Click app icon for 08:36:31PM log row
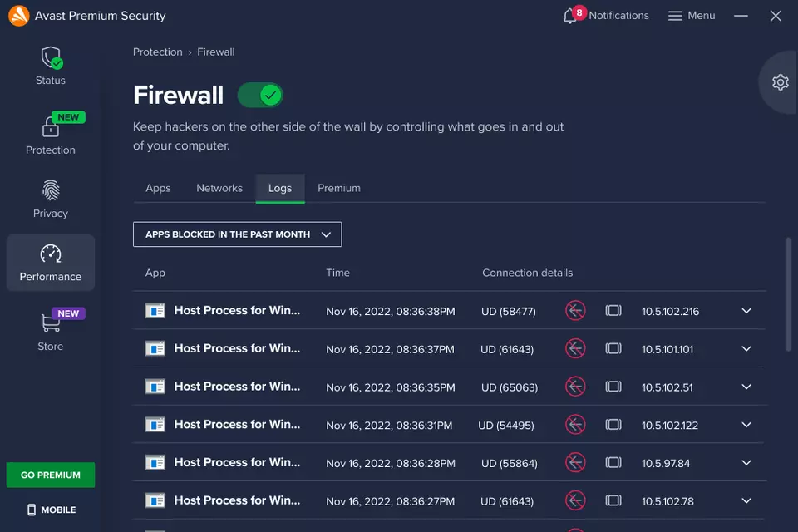Image resolution: width=798 pixels, height=532 pixels. pyautogui.click(x=155, y=425)
